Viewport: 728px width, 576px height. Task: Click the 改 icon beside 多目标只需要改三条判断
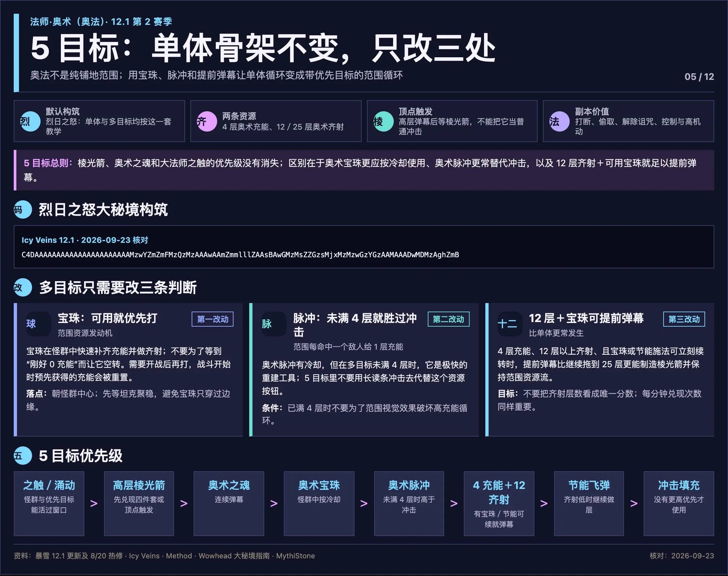[x=23, y=287]
